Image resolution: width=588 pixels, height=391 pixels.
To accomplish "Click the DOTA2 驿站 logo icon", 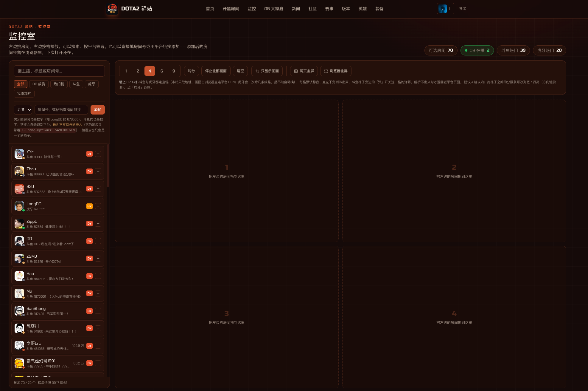I will pos(112,9).
